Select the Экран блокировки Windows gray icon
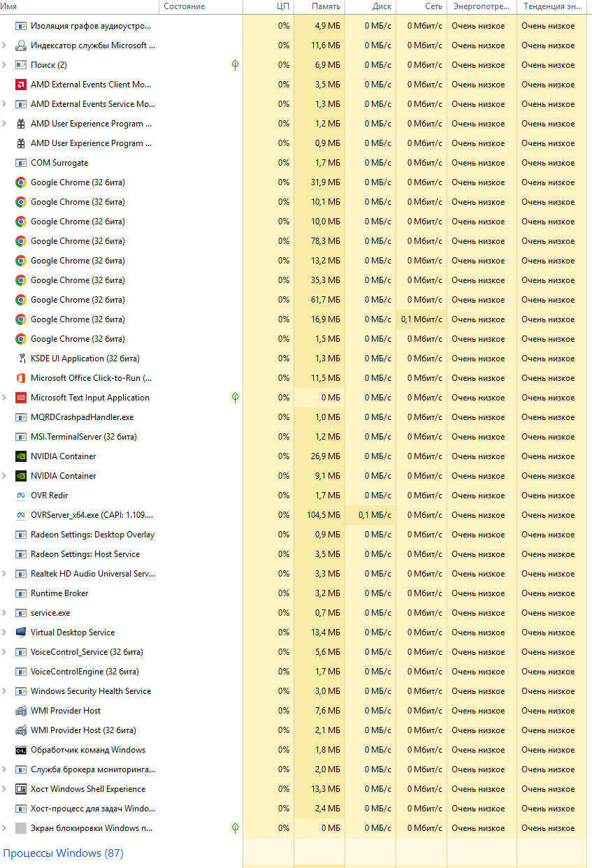This screenshot has width=592, height=868. [x=21, y=828]
